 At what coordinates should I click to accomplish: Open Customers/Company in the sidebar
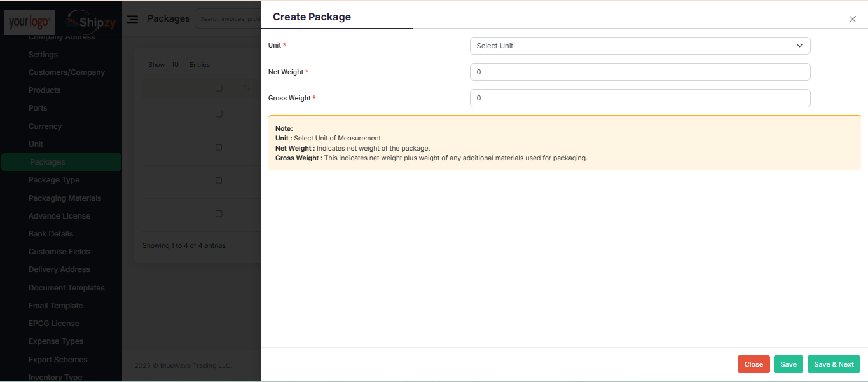pyautogui.click(x=67, y=72)
